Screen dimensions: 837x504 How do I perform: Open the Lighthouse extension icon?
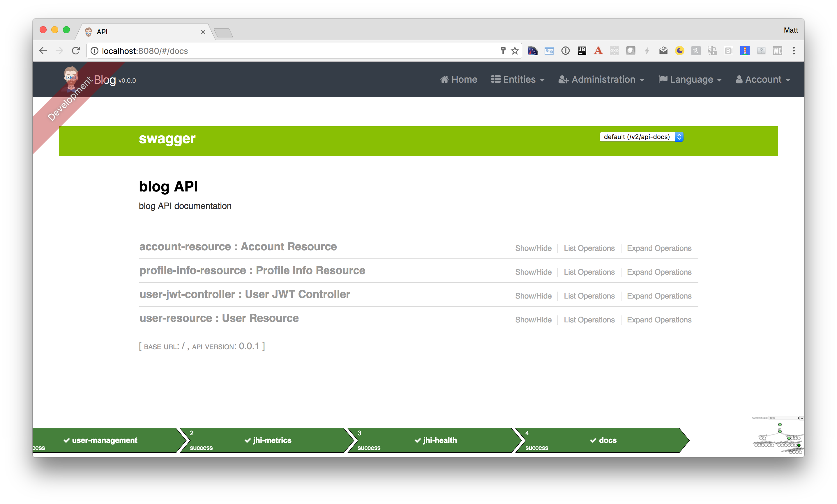coord(745,51)
